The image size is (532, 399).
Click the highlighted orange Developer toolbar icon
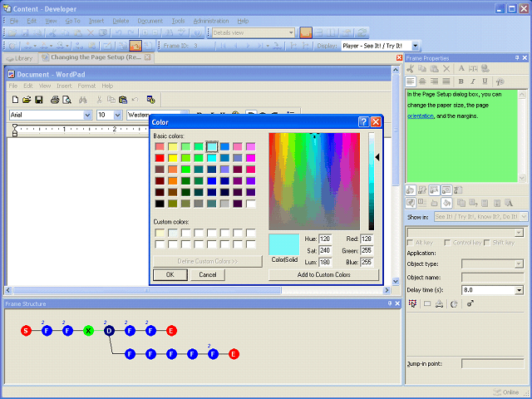135,46
